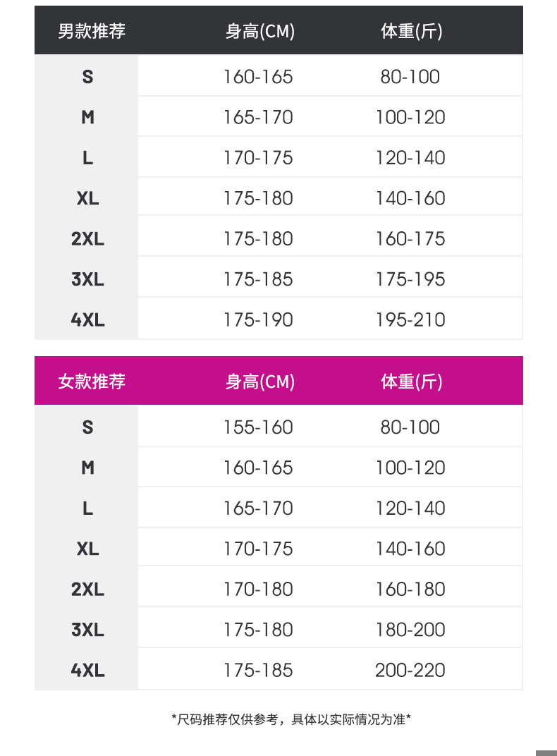Click men's 2XL weight value 160-175
Image resolution: width=557 pixels, height=756 pixels.
click(410, 238)
